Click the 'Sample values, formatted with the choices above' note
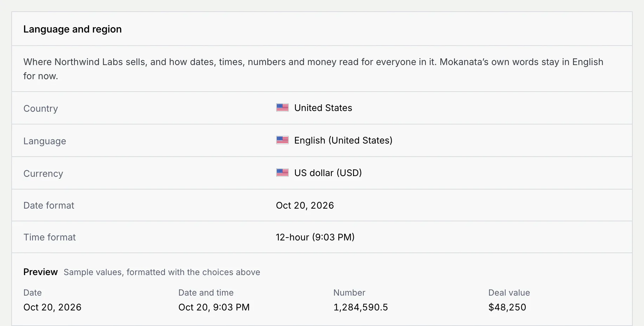The image size is (644, 326). tap(162, 272)
